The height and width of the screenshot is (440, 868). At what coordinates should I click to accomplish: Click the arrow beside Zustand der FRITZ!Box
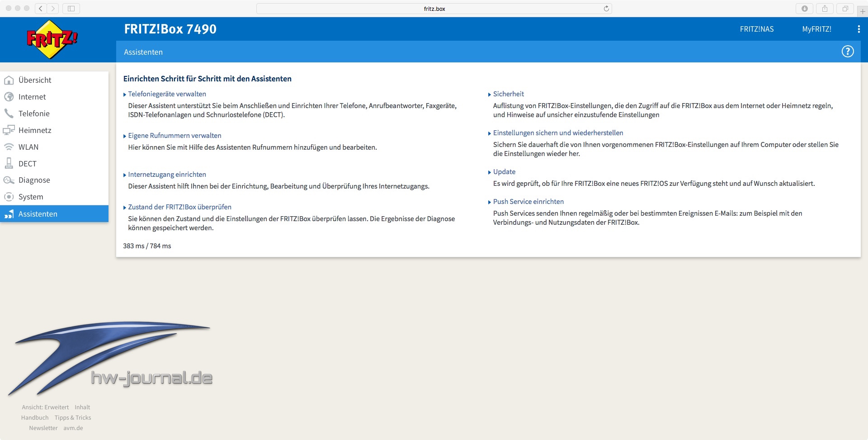point(125,208)
